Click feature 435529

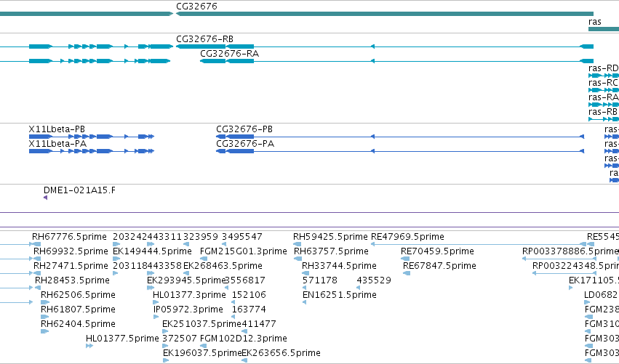coord(374,280)
